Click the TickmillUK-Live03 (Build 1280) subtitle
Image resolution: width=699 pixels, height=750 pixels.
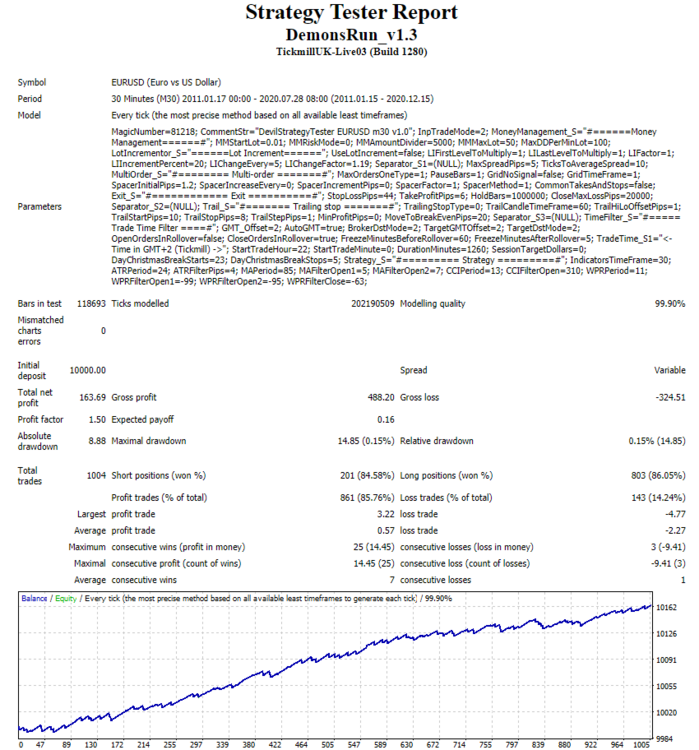(351, 52)
